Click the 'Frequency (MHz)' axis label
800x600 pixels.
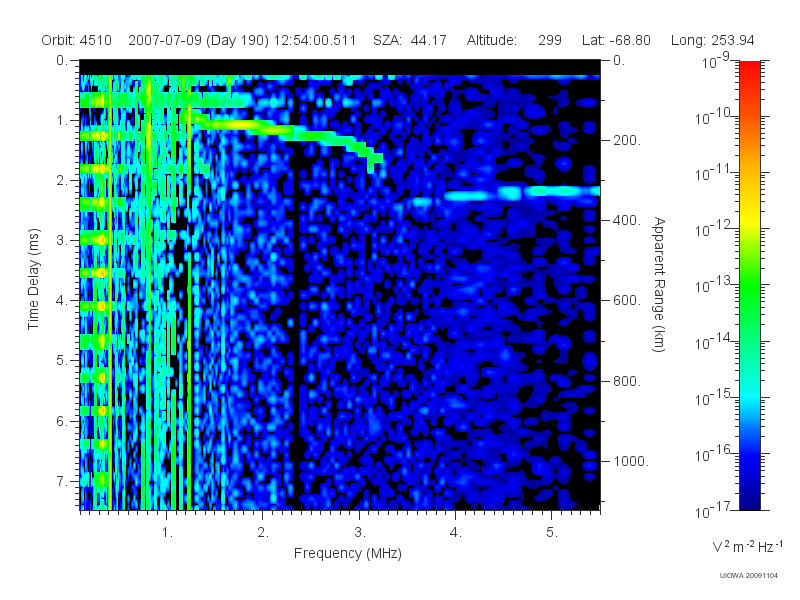pyautogui.click(x=347, y=554)
